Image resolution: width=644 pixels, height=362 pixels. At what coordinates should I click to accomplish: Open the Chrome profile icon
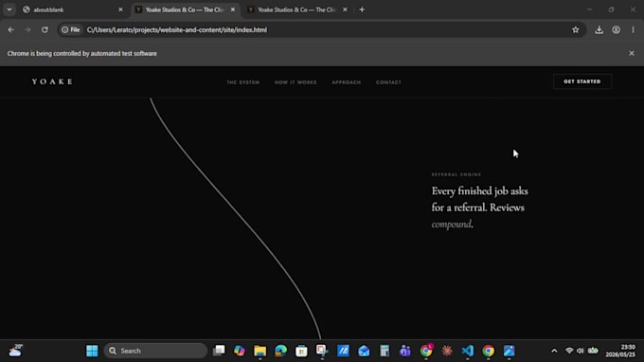click(x=617, y=29)
